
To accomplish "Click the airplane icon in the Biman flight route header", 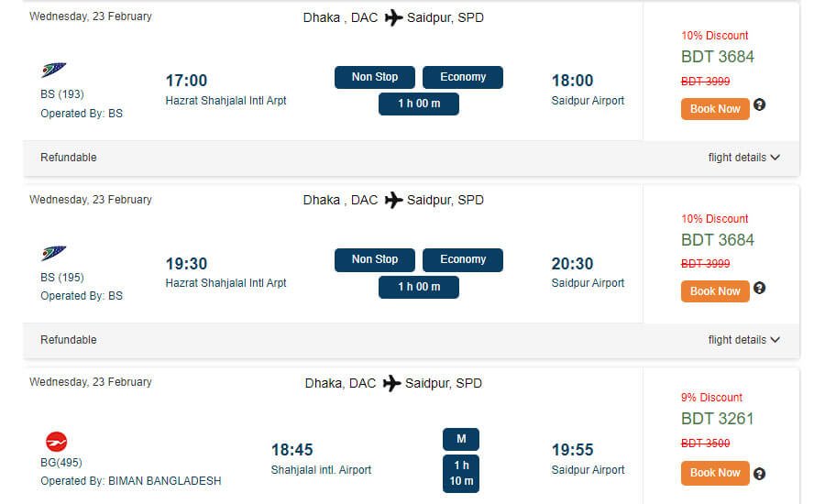I will (x=391, y=383).
